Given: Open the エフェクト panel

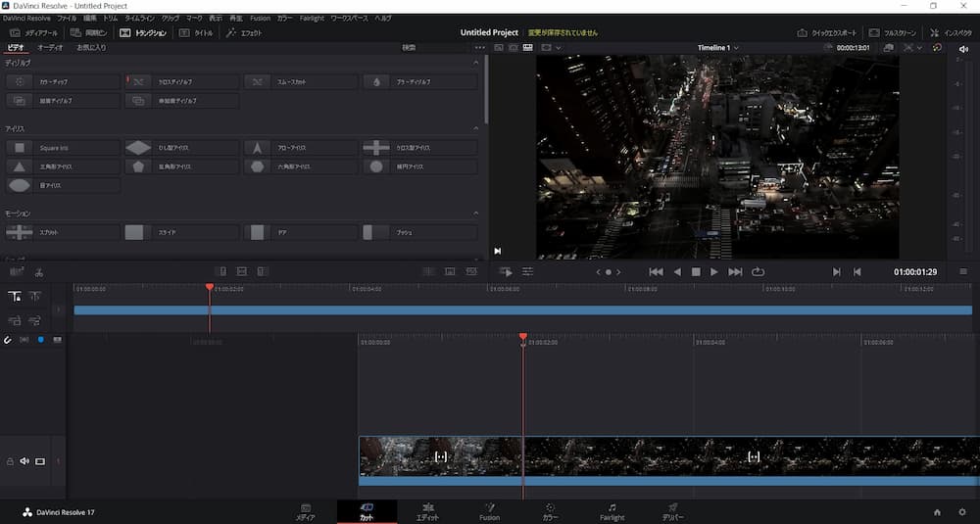Looking at the screenshot, I should 244,33.
